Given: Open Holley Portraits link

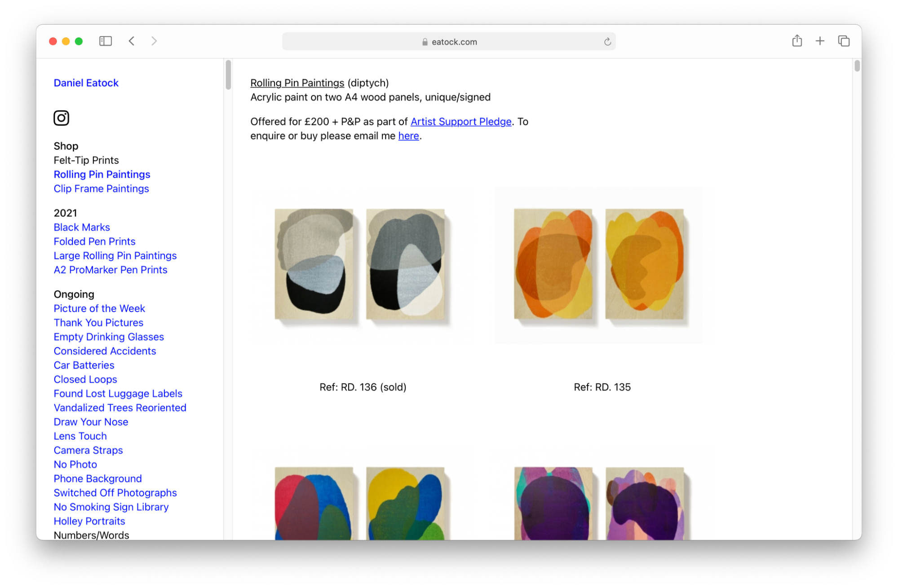Looking at the screenshot, I should click(x=89, y=522).
